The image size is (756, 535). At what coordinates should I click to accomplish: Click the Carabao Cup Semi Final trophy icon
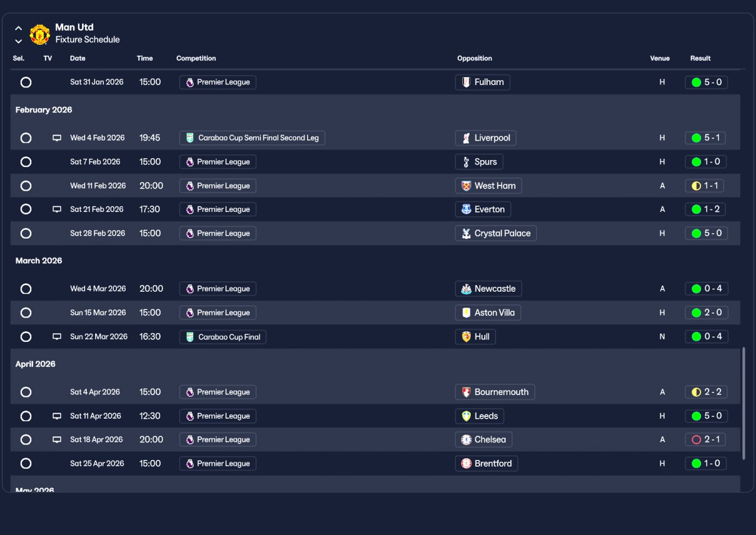[x=190, y=138]
